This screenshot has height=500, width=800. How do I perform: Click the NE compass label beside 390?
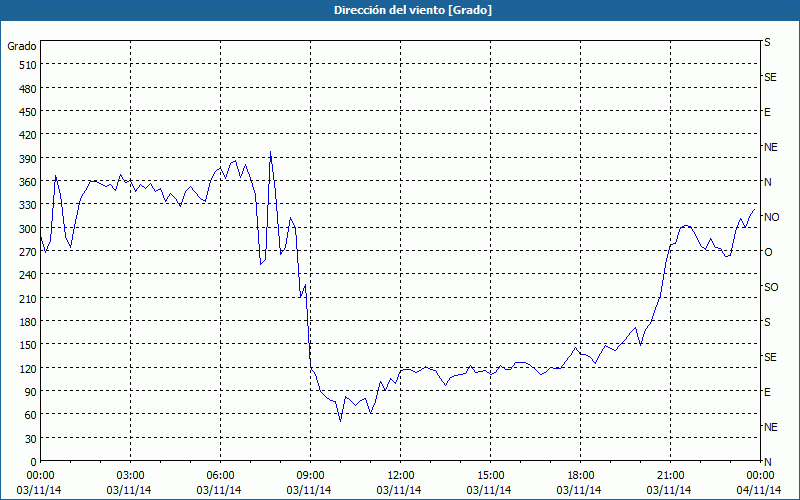pyautogui.click(x=770, y=147)
